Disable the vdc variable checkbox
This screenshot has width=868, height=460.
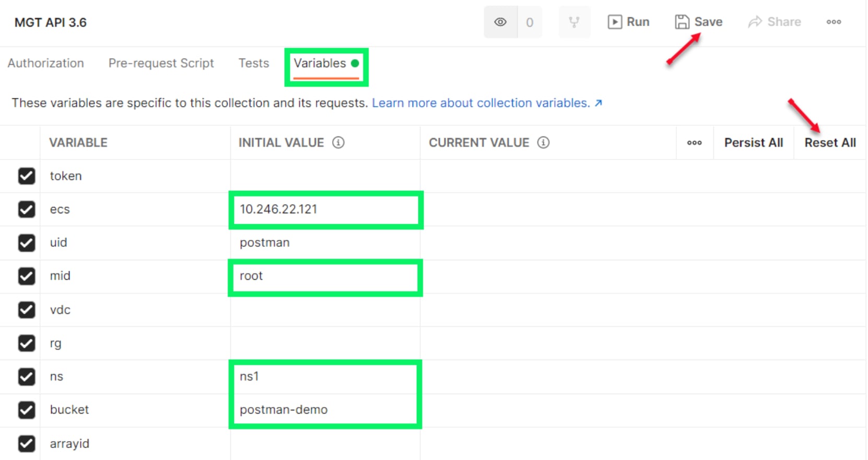click(27, 310)
